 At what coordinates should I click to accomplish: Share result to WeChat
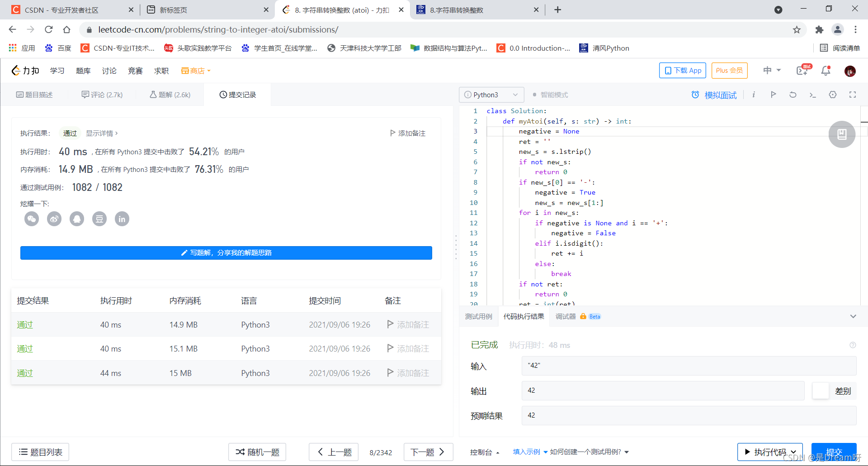(32, 219)
